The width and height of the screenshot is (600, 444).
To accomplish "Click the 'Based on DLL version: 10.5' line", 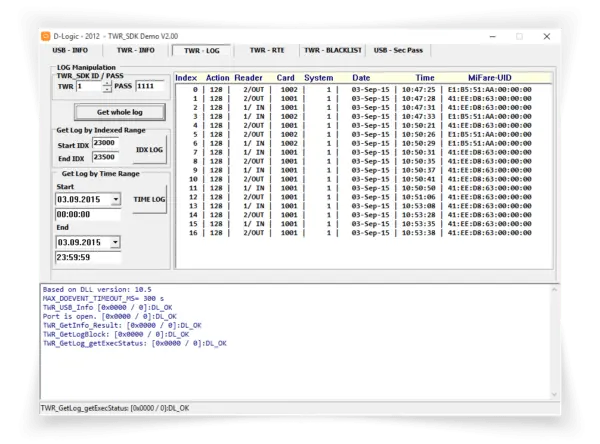I will click(97, 290).
